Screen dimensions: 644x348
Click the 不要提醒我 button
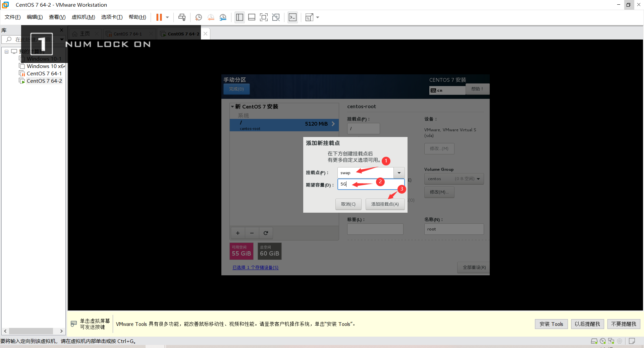(624, 324)
